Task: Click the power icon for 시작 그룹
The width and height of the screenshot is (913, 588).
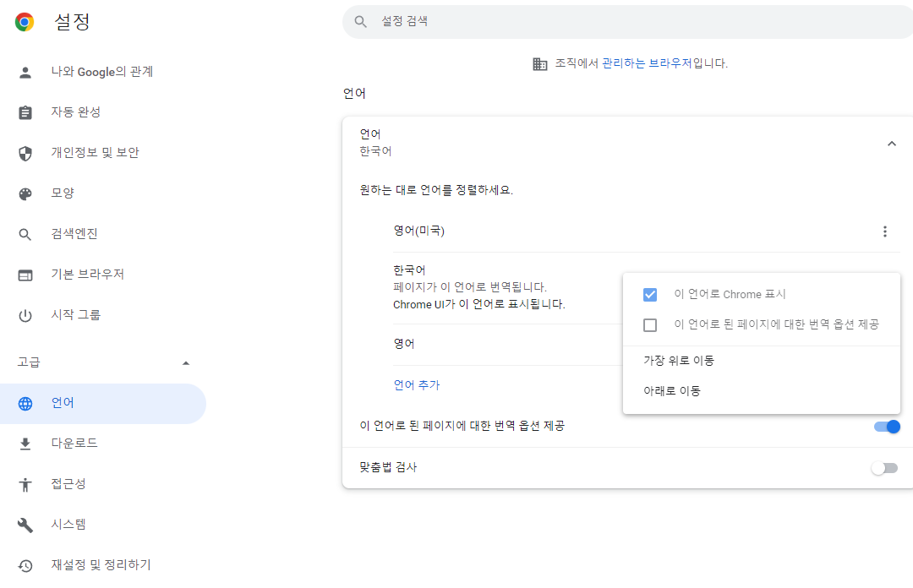Action: (25, 315)
